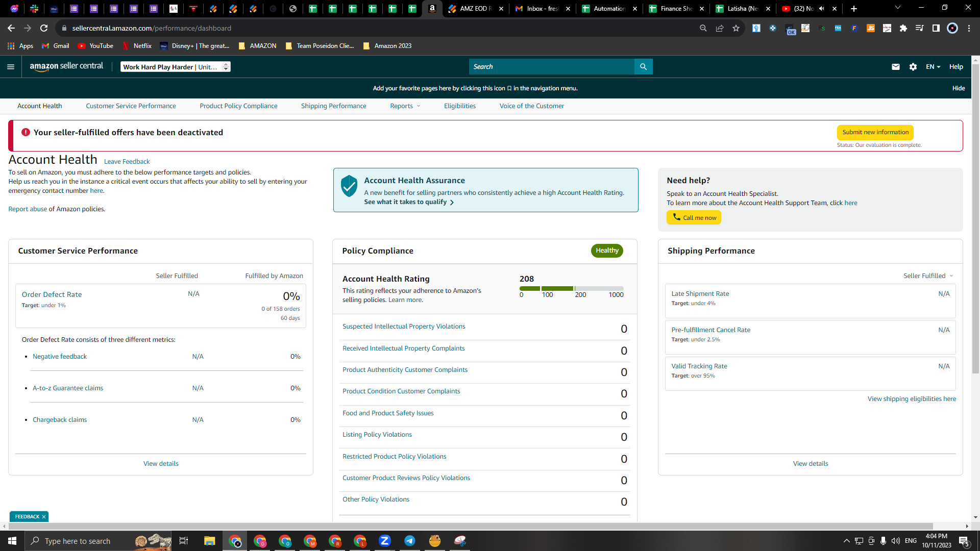Click the Healthy status badge
980x551 pixels.
point(607,251)
